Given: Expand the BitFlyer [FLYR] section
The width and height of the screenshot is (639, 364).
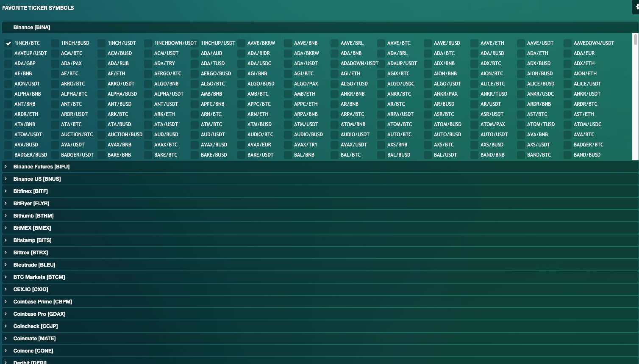Looking at the screenshot, I should (320, 204).
